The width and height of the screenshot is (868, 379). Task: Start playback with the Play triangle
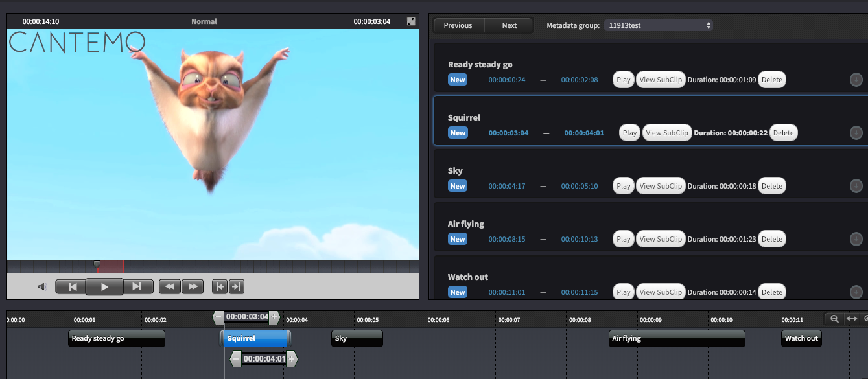click(x=104, y=286)
